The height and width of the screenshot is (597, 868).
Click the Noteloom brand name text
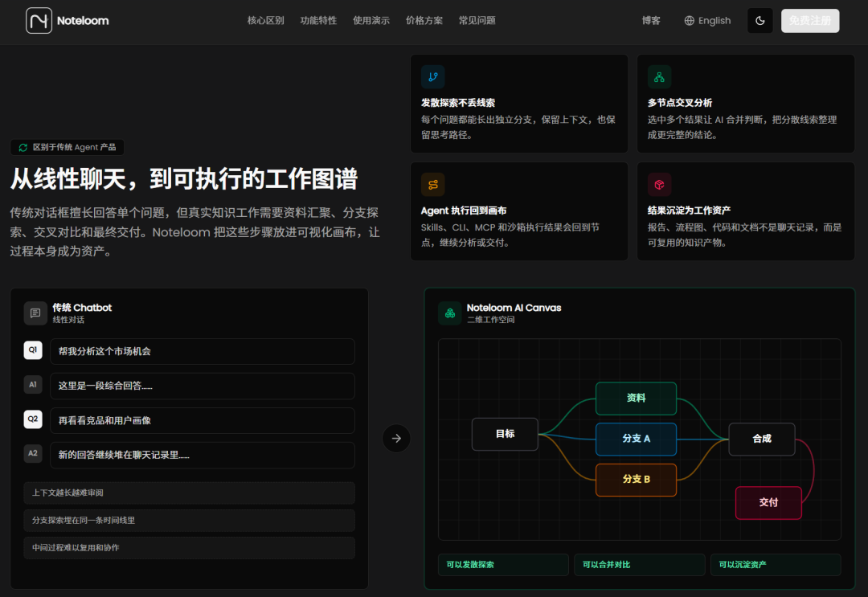(83, 20)
